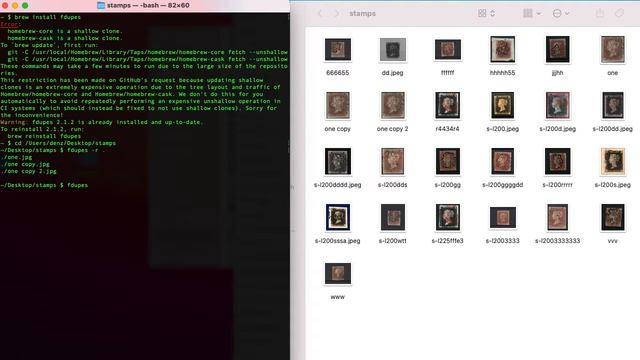Click the red 'Error:' text in Terminal
Viewport: 640px width, 360px height.
click(11, 24)
